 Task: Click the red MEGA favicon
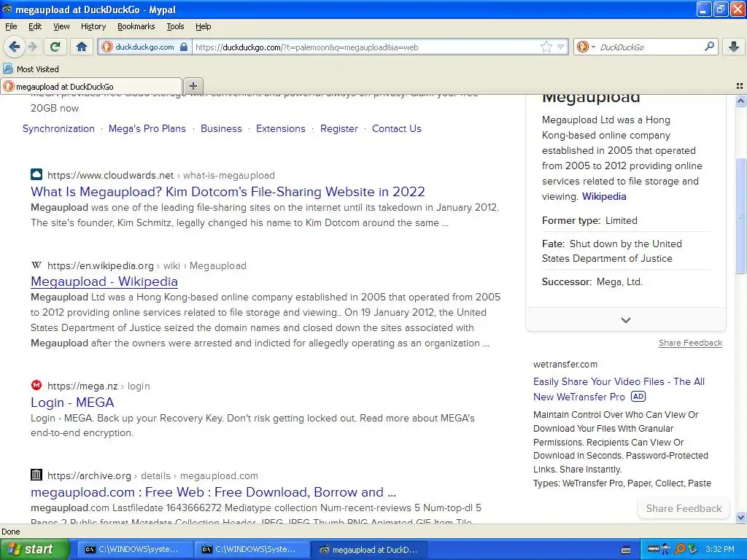[36, 385]
